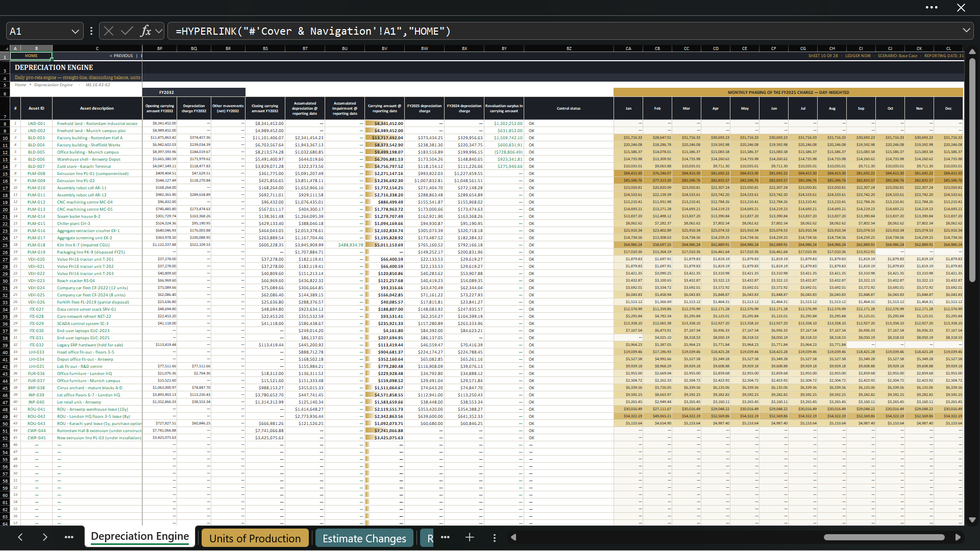
Task: Open hidden sheets ellipsis after R tab
Action: (x=445, y=537)
